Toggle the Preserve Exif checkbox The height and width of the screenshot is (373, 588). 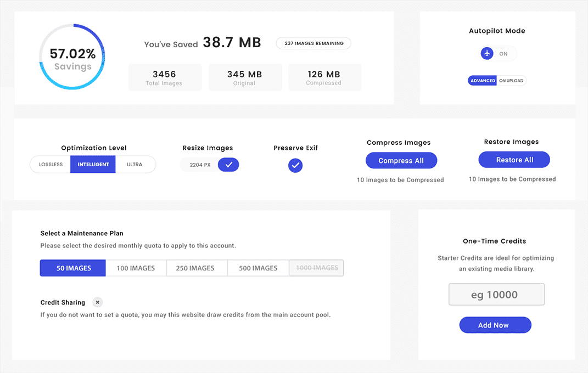pyautogui.click(x=295, y=165)
